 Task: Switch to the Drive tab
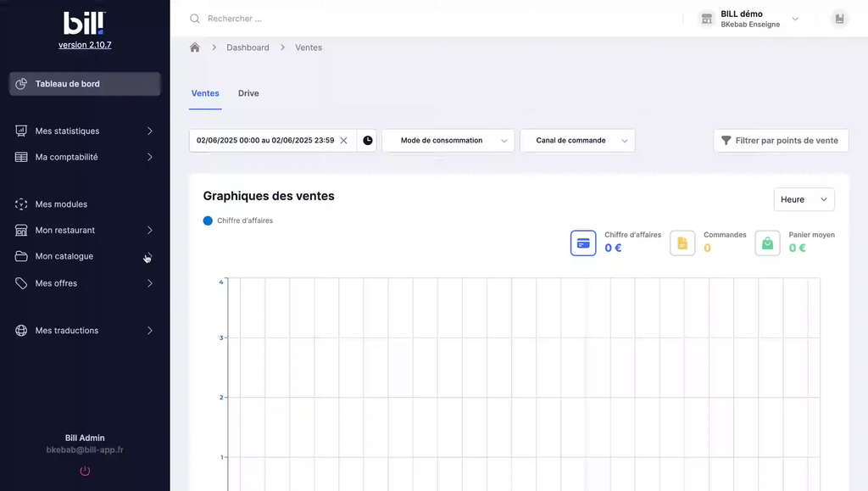[x=248, y=93]
